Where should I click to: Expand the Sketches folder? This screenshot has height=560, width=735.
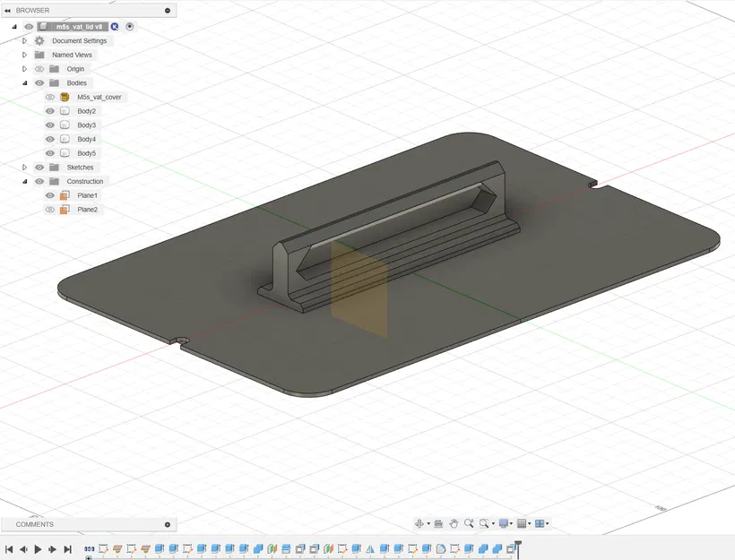tap(24, 167)
